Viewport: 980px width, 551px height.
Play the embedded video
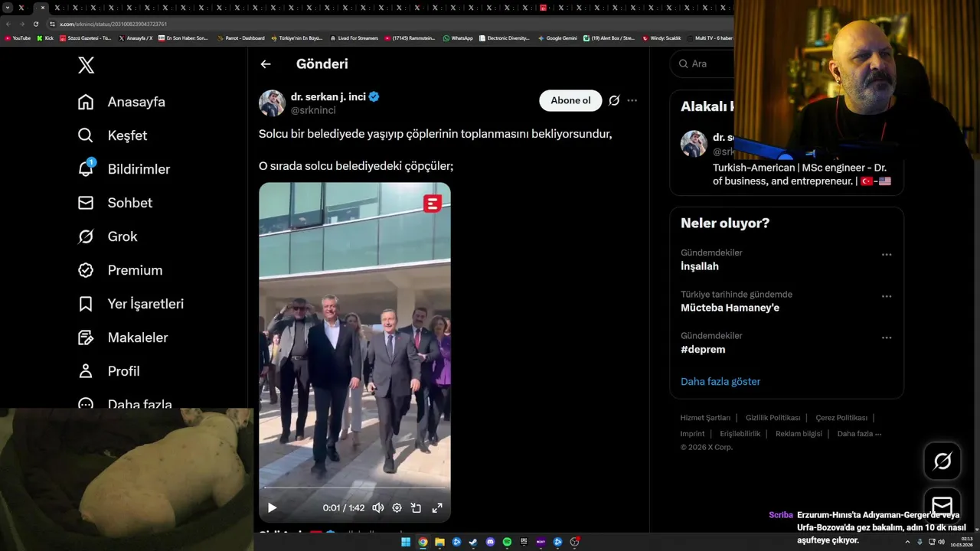point(272,507)
